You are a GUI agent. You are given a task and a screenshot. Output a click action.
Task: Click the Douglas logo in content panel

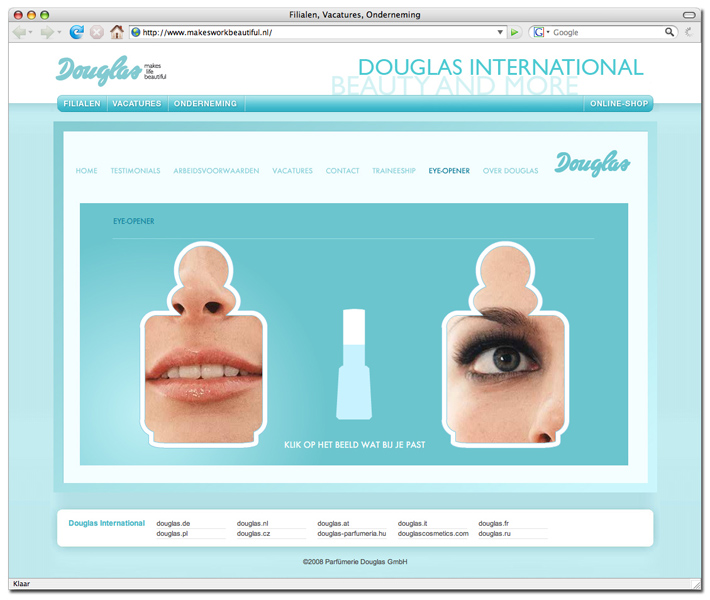click(x=592, y=163)
